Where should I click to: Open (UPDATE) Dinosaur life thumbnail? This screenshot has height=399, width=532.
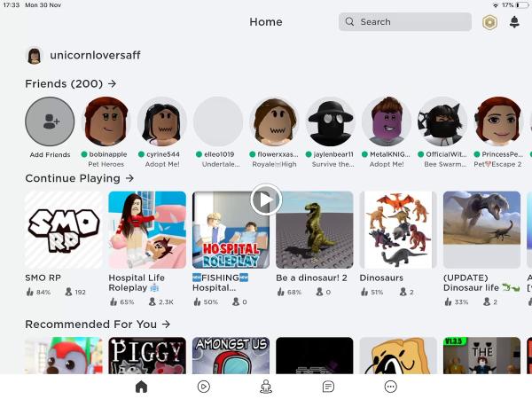(481, 230)
